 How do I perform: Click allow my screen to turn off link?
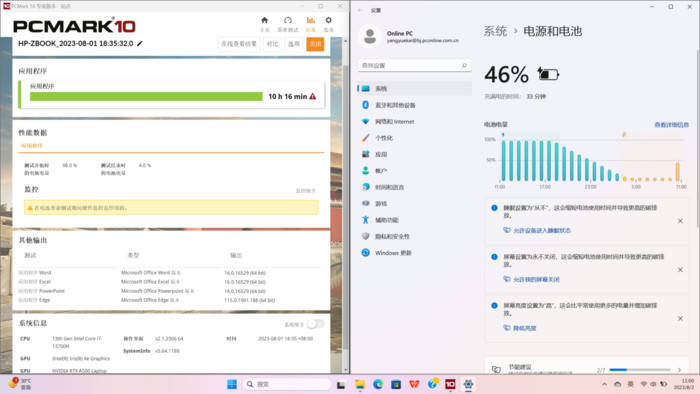tap(536, 279)
